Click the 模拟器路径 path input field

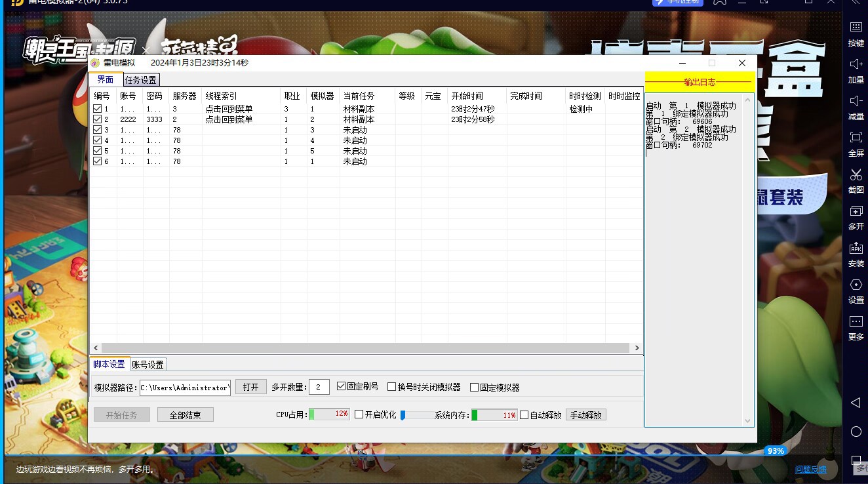[185, 388]
